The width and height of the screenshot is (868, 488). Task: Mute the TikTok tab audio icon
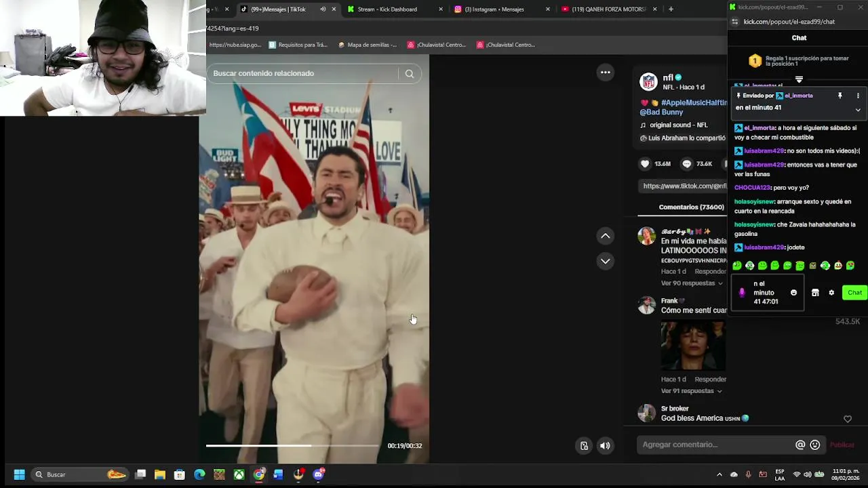pos(323,9)
